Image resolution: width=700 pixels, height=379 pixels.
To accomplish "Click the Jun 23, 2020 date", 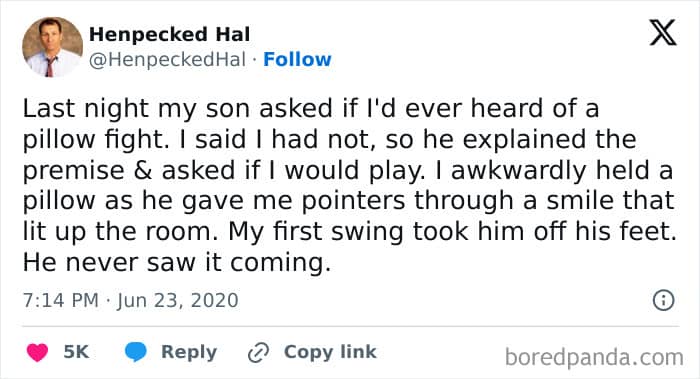I will 178,301.
